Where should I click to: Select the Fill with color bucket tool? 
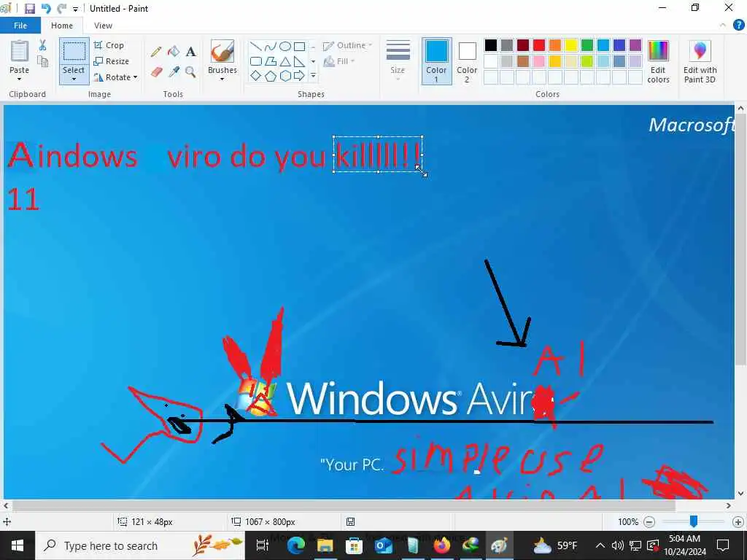pos(174,52)
